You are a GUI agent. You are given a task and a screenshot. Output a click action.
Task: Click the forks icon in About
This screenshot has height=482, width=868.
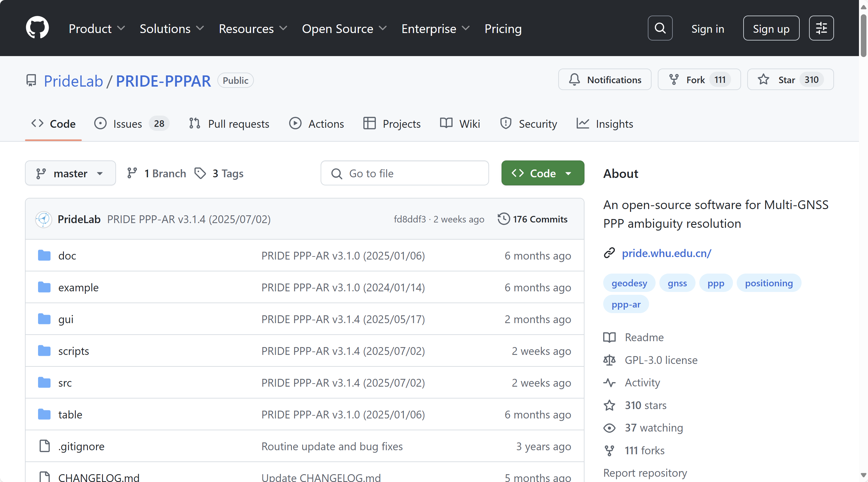609,450
